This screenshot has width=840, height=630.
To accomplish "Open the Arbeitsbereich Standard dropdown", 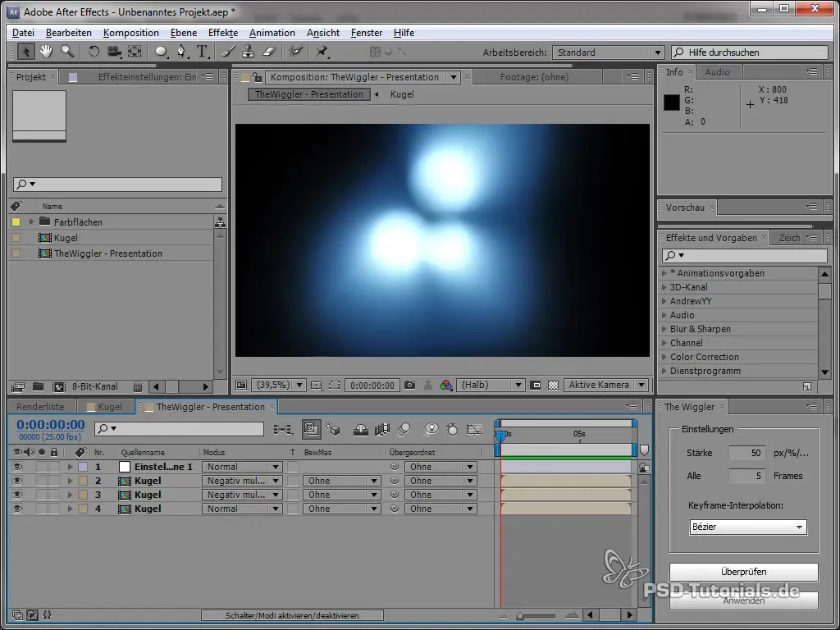I will 608,52.
